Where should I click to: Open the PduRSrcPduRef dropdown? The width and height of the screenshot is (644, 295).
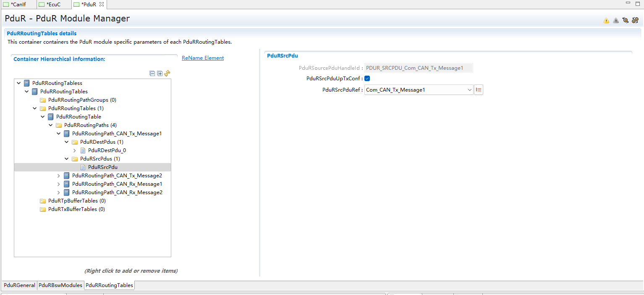pyautogui.click(x=469, y=90)
